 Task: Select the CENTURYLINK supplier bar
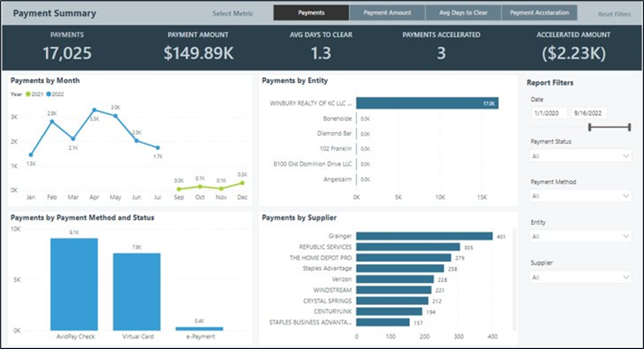click(x=390, y=311)
